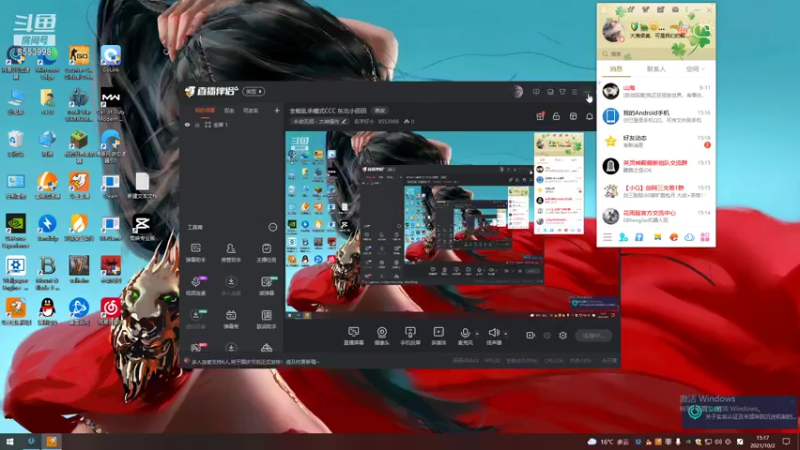Click the QQ 搜索 search field
Viewport: 800px width, 450px height.
coord(656,54)
